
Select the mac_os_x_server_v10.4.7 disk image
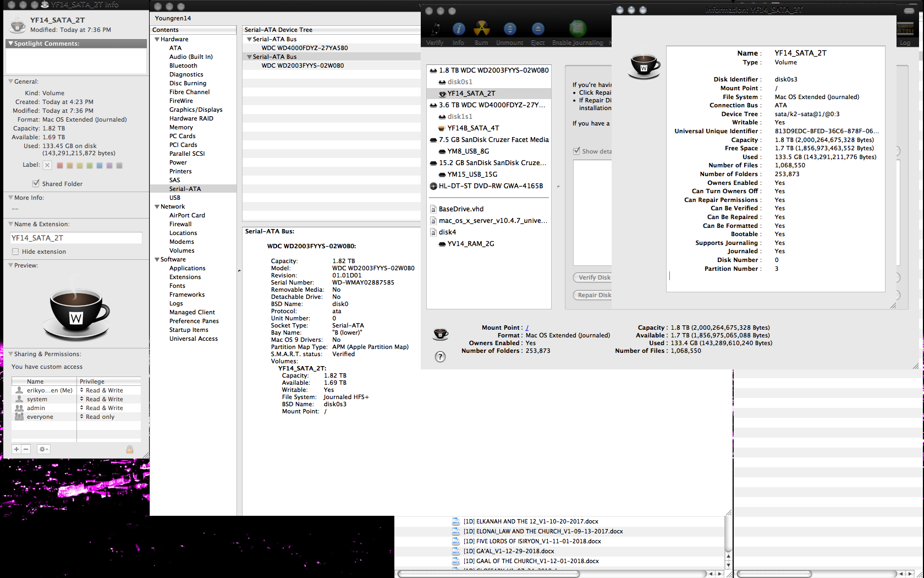point(489,221)
